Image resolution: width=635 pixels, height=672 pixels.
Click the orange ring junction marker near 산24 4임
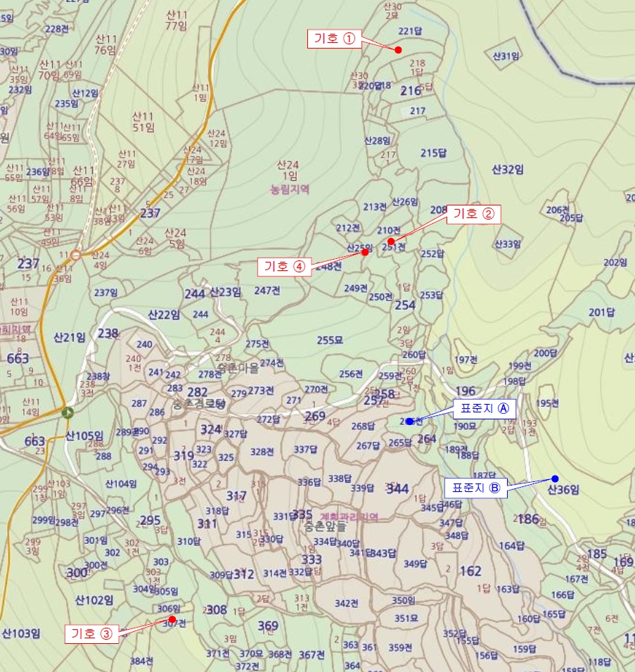click(76, 255)
